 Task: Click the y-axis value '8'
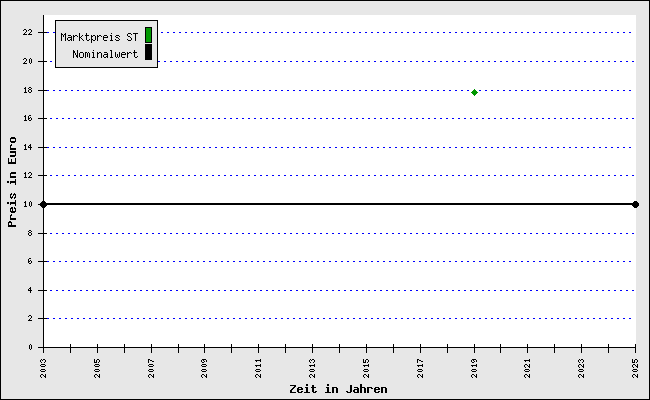[30, 233]
